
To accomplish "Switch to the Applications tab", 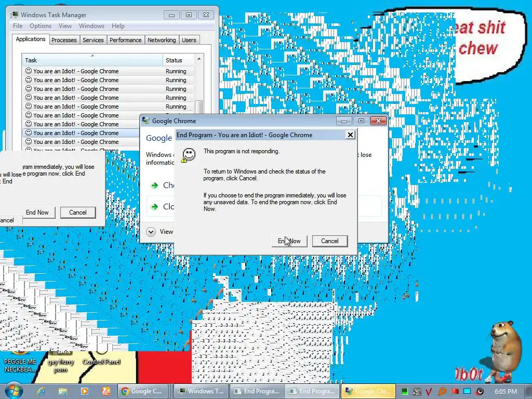I will [x=31, y=39].
